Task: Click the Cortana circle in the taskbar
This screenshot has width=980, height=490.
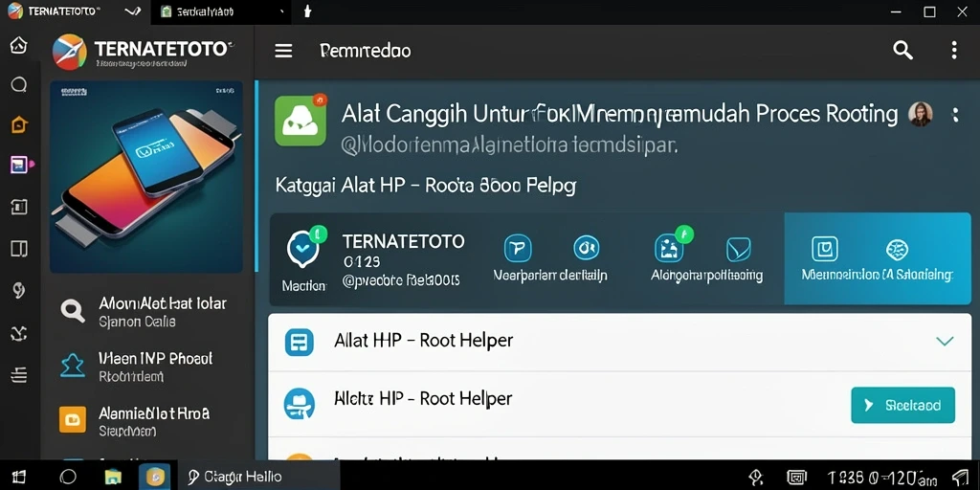Action: [68, 477]
